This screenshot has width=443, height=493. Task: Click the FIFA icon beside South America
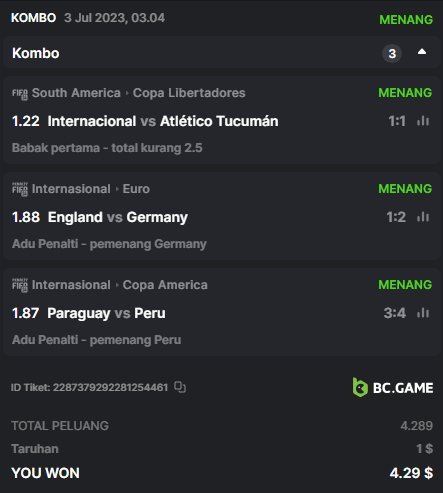20,94
